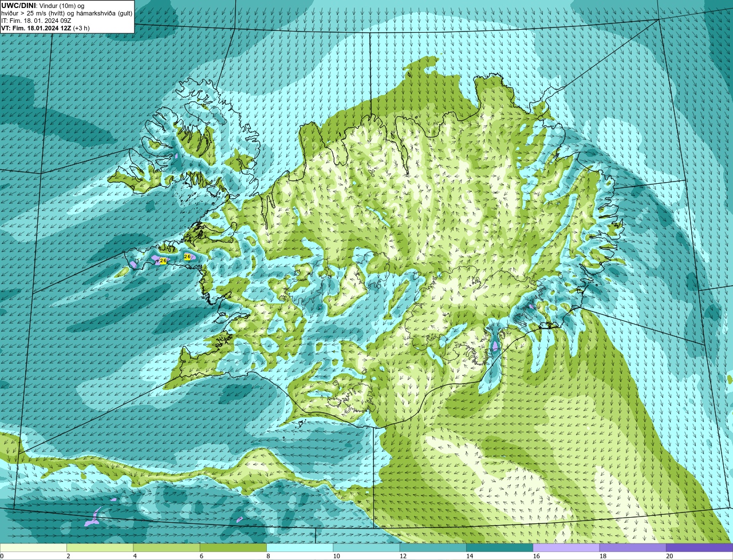
Task: Click the "UWC/DINI: Vindur (10m) og" title line
Action: [43, 6]
